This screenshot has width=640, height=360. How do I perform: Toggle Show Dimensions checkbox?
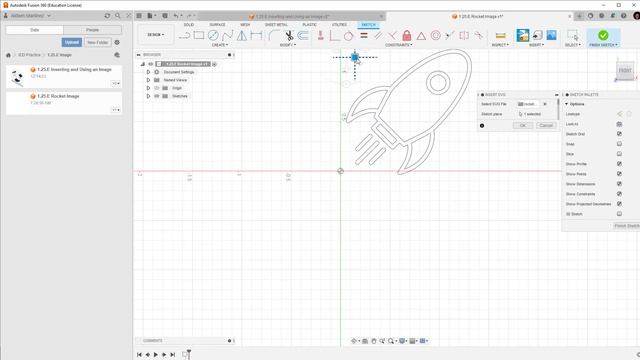point(619,184)
